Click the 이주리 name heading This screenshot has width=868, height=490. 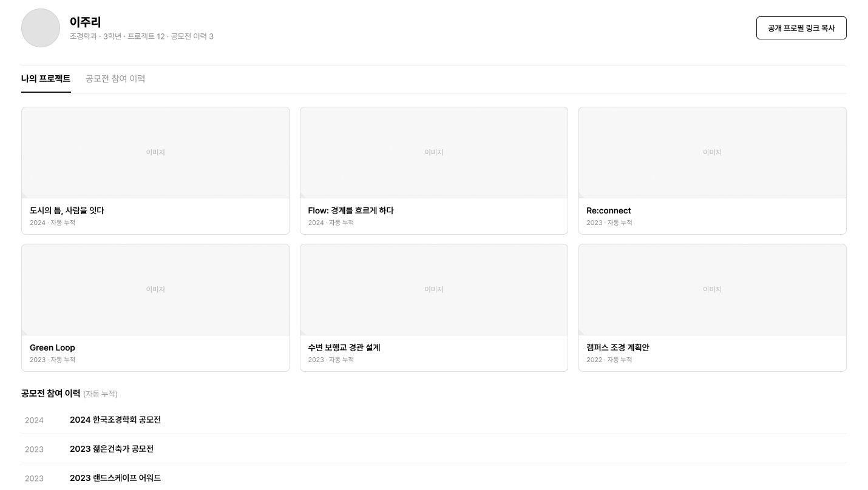(86, 22)
